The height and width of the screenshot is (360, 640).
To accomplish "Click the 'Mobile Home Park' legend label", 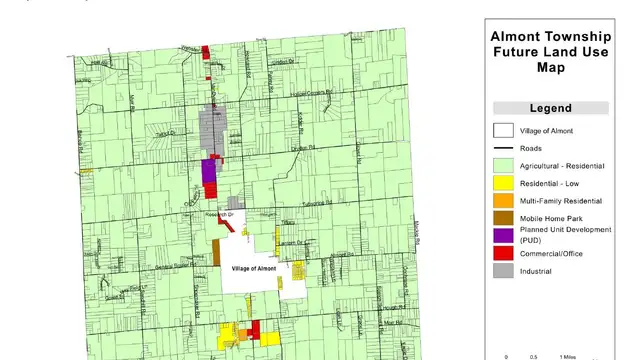I will (x=551, y=219).
